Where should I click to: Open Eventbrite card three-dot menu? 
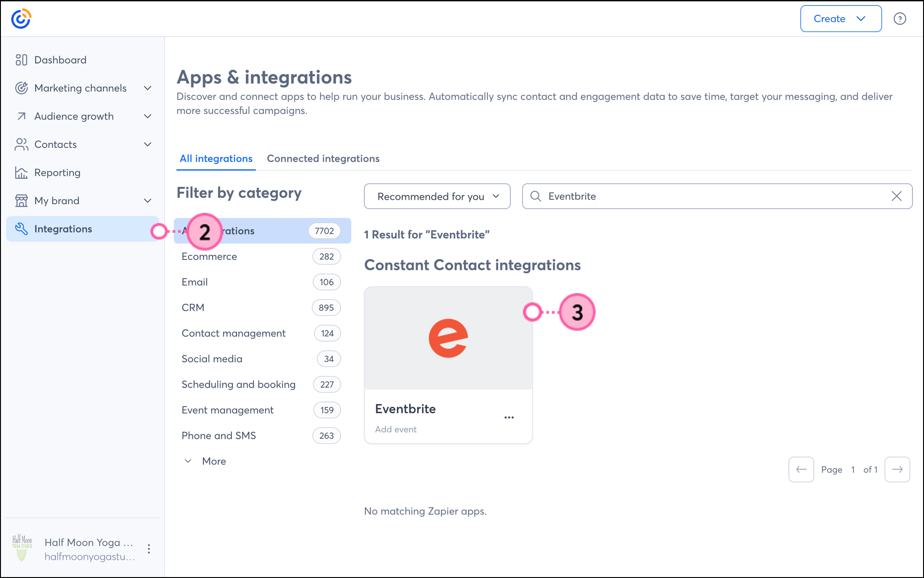click(x=509, y=418)
